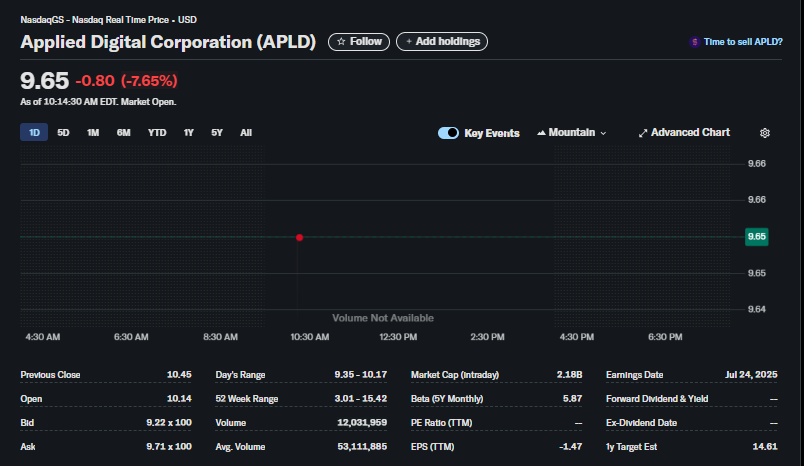804x466 pixels.
Task: Click the Open price value 10.14
Action: (x=179, y=398)
